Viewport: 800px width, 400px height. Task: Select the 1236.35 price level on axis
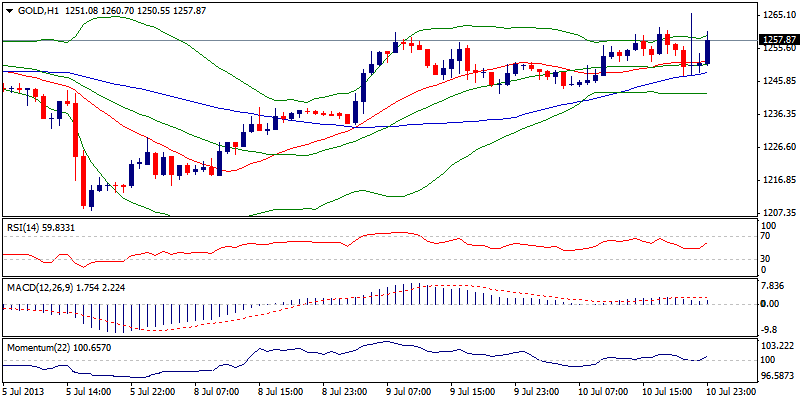pyautogui.click(x=776, y=114)
